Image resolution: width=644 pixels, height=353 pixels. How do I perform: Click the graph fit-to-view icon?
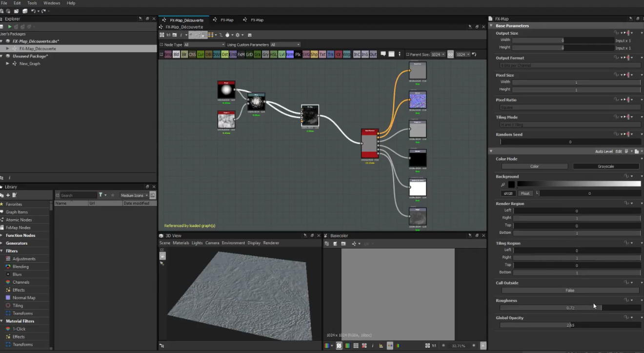(162, 35)
